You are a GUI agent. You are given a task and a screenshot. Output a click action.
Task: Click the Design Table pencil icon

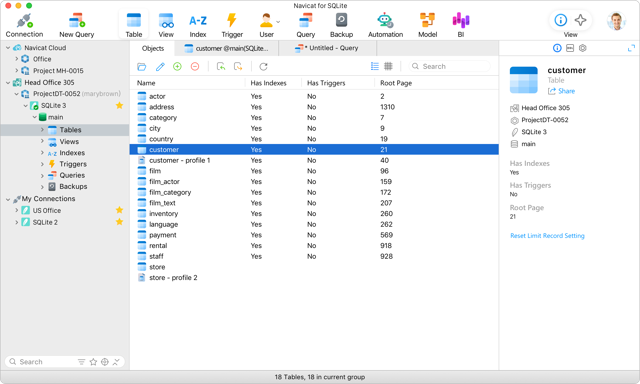click(x=160, y=67)
